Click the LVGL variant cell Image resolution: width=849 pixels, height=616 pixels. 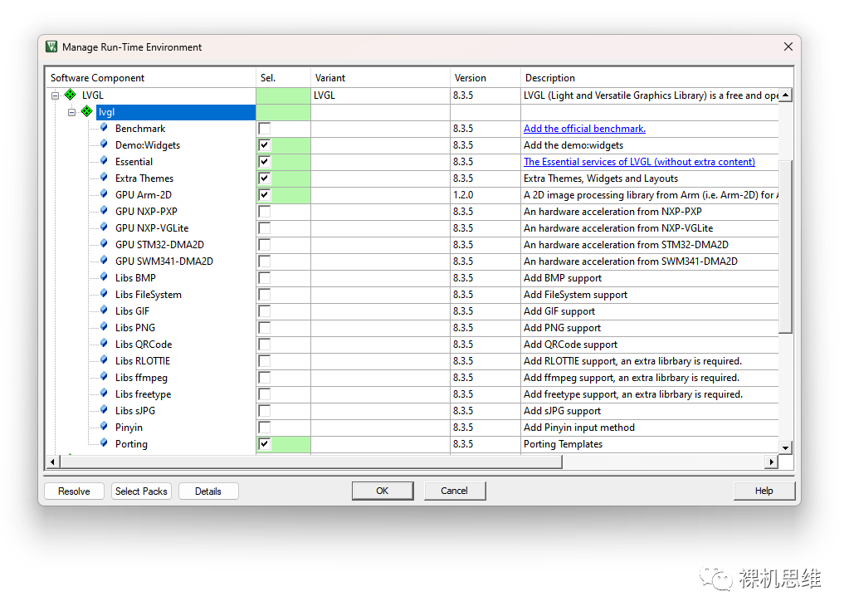click(380, 95)
